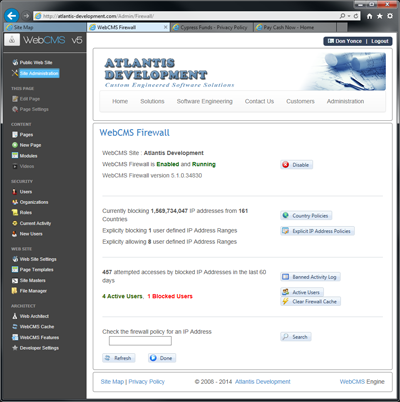Open Page Templates in sidebar

33,269
